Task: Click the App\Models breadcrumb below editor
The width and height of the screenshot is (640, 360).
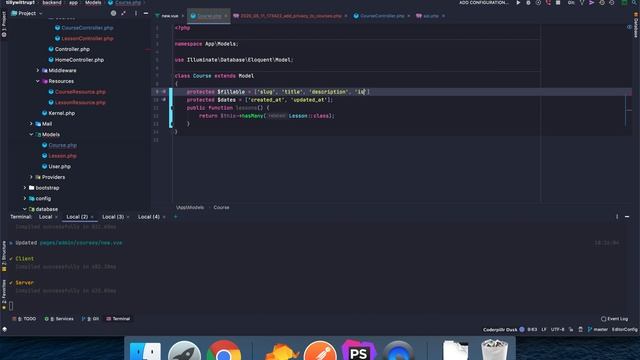Action: coord(190,207)
